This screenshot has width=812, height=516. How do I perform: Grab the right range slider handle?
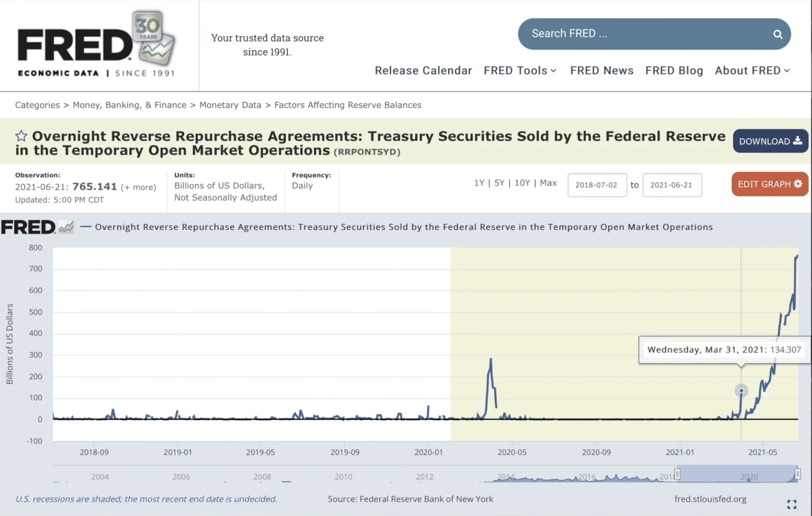[798, 473]
